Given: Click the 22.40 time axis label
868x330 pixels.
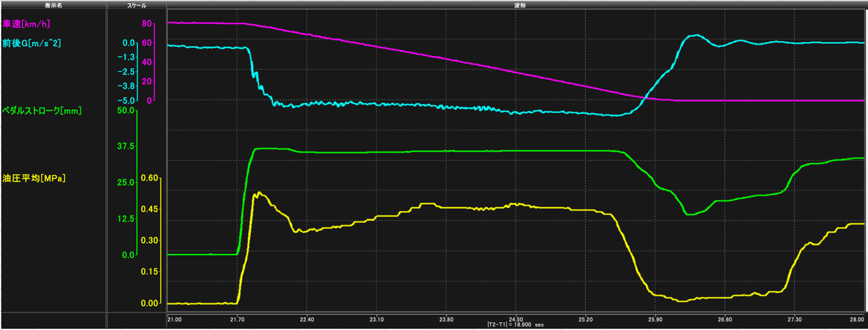Looking at the screenshot, I should [308, 319].
